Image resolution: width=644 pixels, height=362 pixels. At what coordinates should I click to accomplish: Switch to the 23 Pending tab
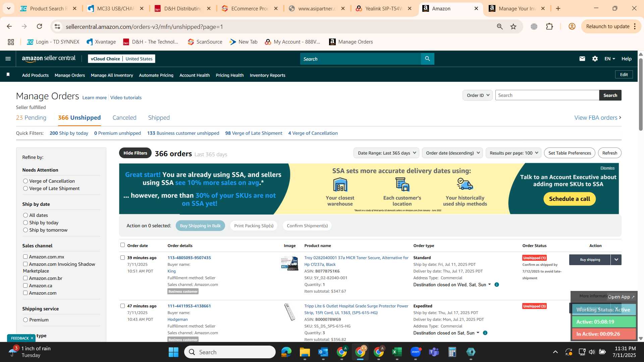coord(31,118)
